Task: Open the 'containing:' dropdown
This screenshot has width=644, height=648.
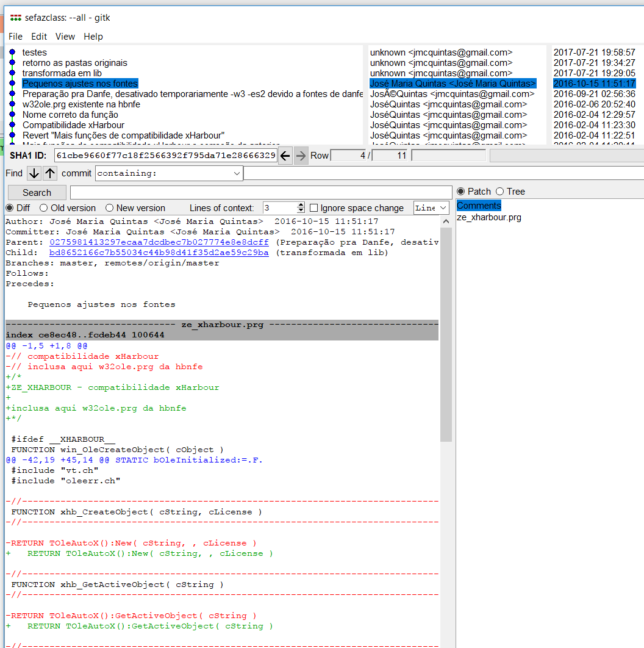Action: click(237, 173)
